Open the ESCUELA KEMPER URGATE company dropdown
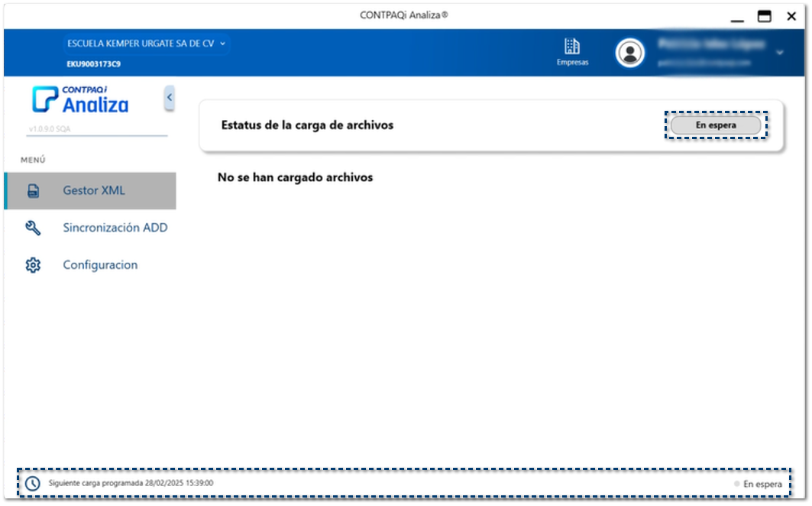Screen dimensions: 812x506 tap(147, 44)
